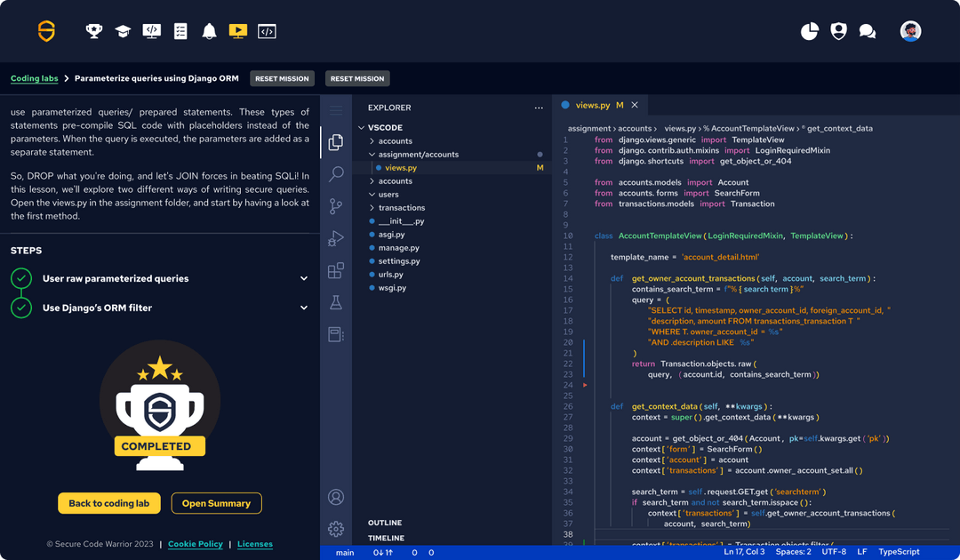Toggle the 'Use Django's ORM filter' step completion
Screen dimensions: 960x560
[20, 306]
